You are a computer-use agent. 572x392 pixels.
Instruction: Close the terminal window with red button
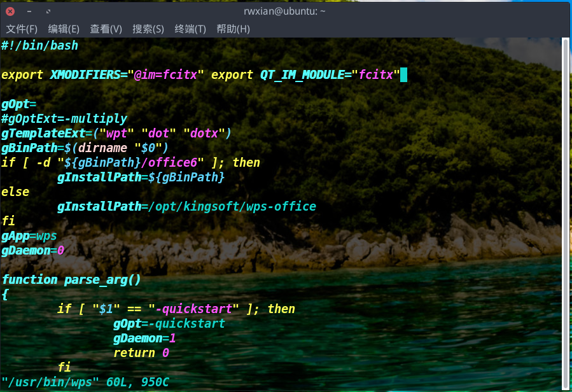[x=11, y=11]
